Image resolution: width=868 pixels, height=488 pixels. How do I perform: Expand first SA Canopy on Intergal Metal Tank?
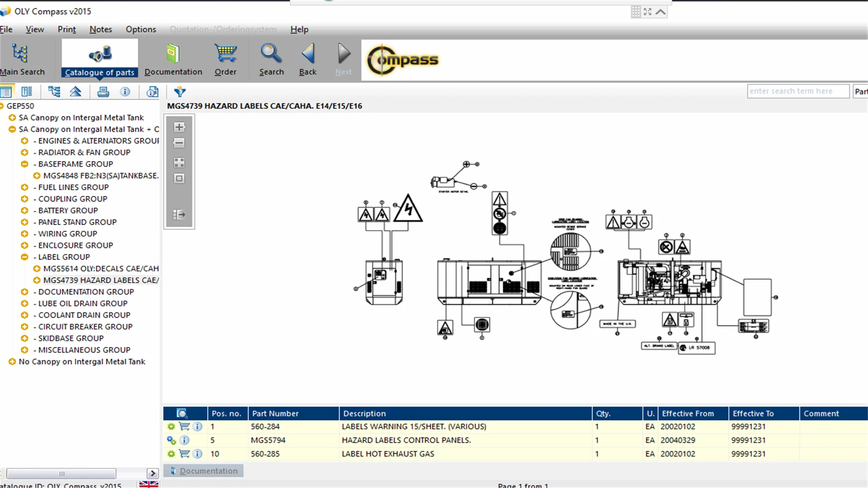click(12, 117)
